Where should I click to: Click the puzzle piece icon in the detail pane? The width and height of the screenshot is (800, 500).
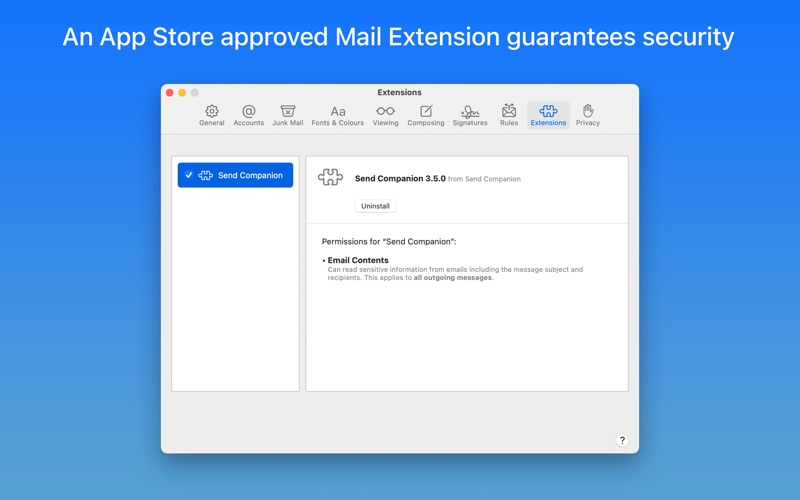(x=330, y=177)
